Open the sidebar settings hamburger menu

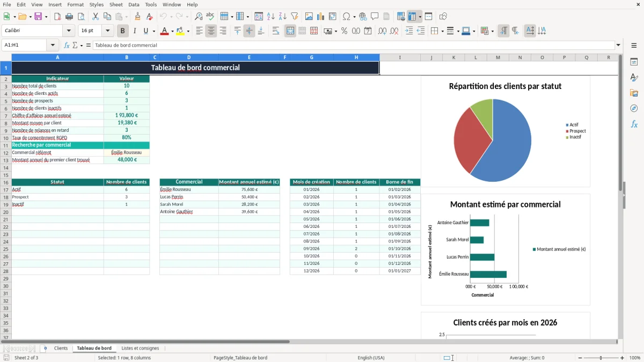point(634,46)
